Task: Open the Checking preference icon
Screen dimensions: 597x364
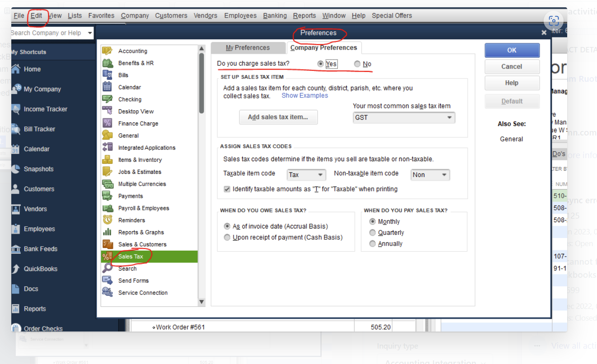Action: tap(107, 99)
